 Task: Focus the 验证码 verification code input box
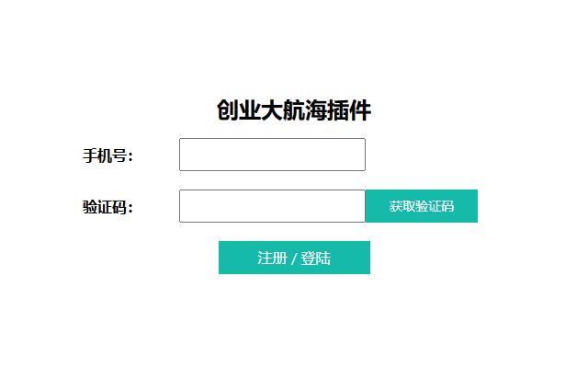pyautogui.click(x=272, y=206)
